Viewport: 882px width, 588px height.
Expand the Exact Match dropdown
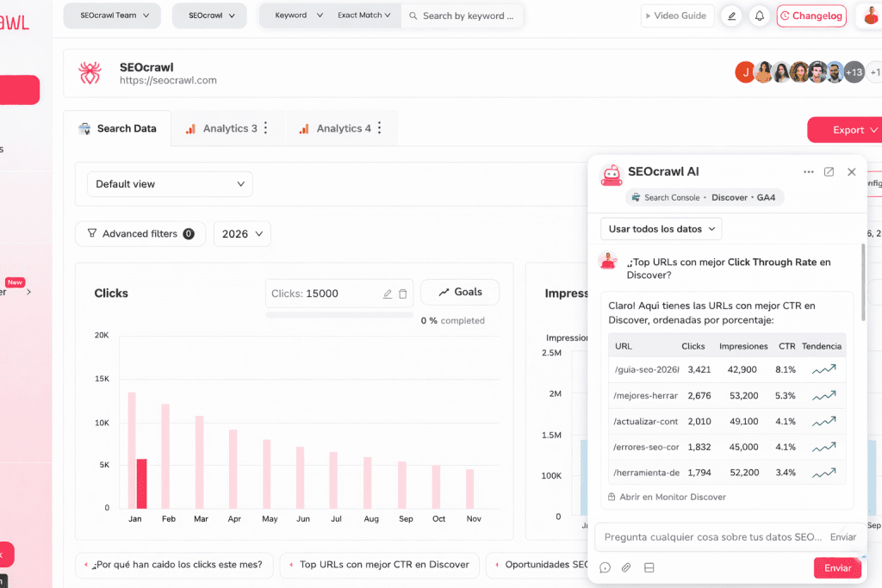(364, 15)
